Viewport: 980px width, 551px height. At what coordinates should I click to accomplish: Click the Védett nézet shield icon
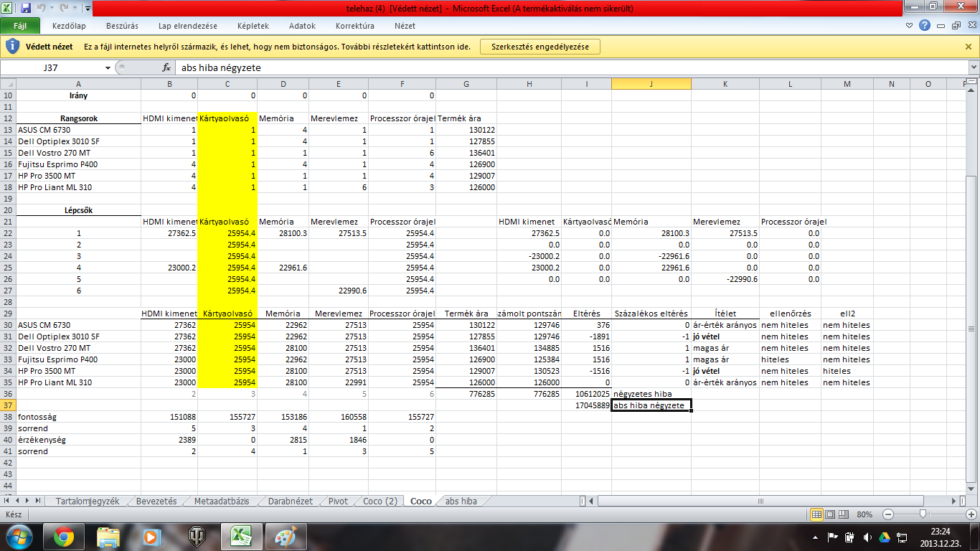click(13, 47)
